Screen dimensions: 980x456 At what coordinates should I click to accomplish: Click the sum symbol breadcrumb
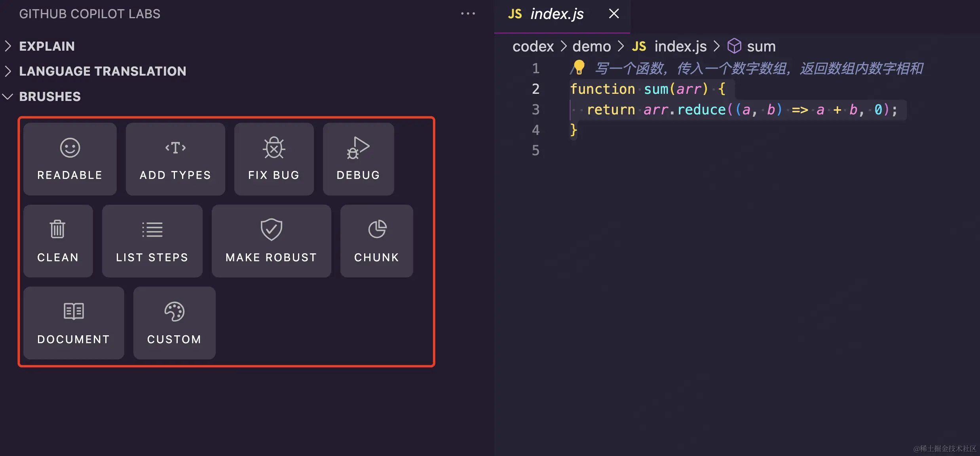(x=761, y=47)
